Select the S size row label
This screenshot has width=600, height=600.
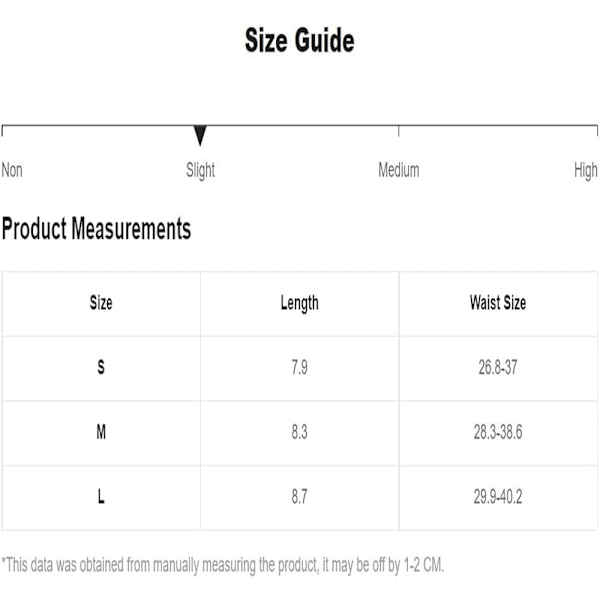tap(101, 367)
